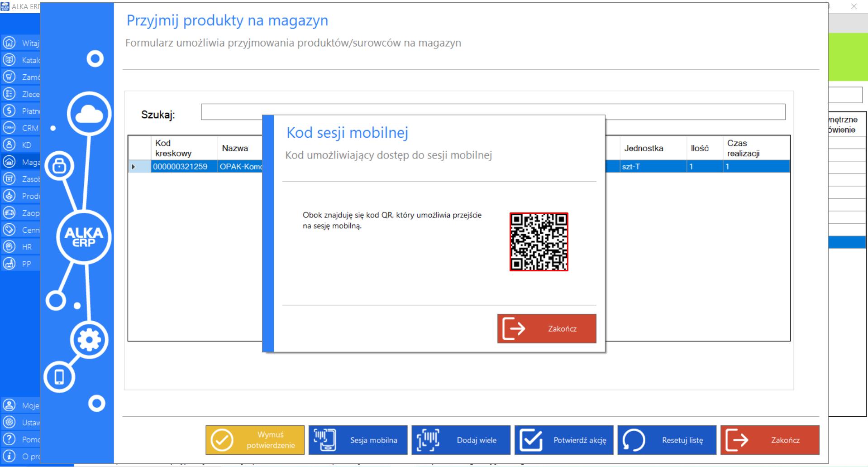Open the Zamówienia cart icon in sidebar
Viewport: 868px width, 467px height.
[x=9, y=77]
